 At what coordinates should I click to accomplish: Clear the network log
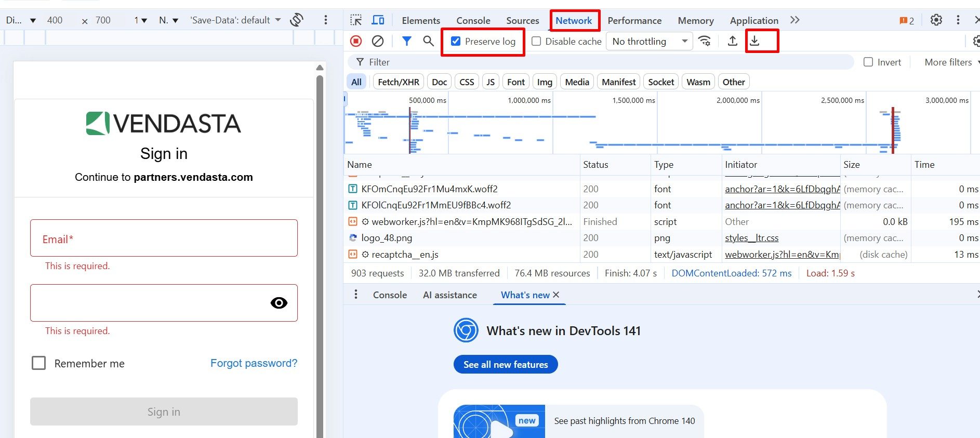[378, 41]
